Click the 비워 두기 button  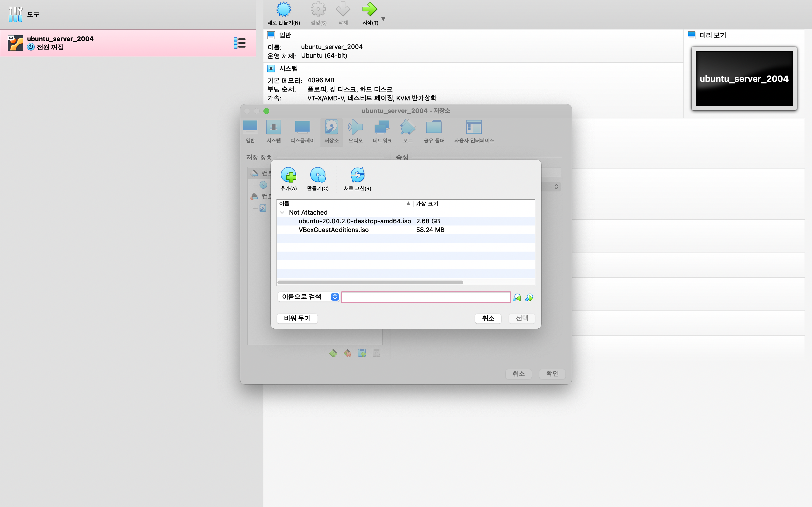pyautogui.click(x=297, y=318)
